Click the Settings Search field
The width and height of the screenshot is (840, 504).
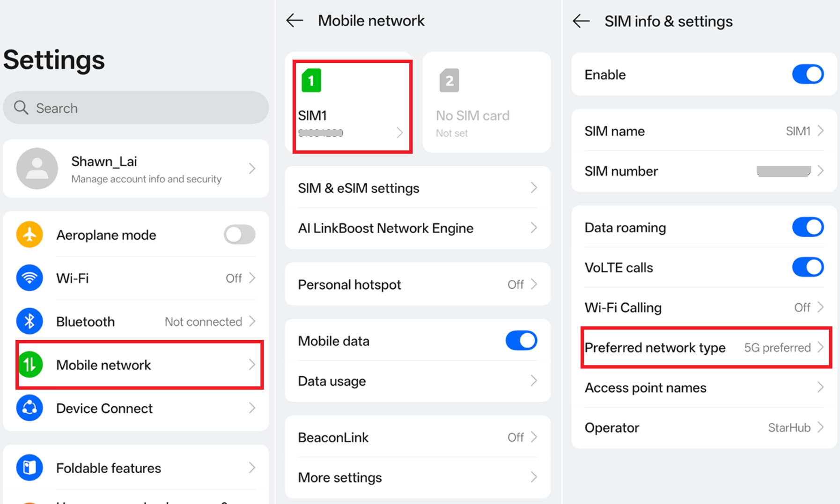point(136,108)
